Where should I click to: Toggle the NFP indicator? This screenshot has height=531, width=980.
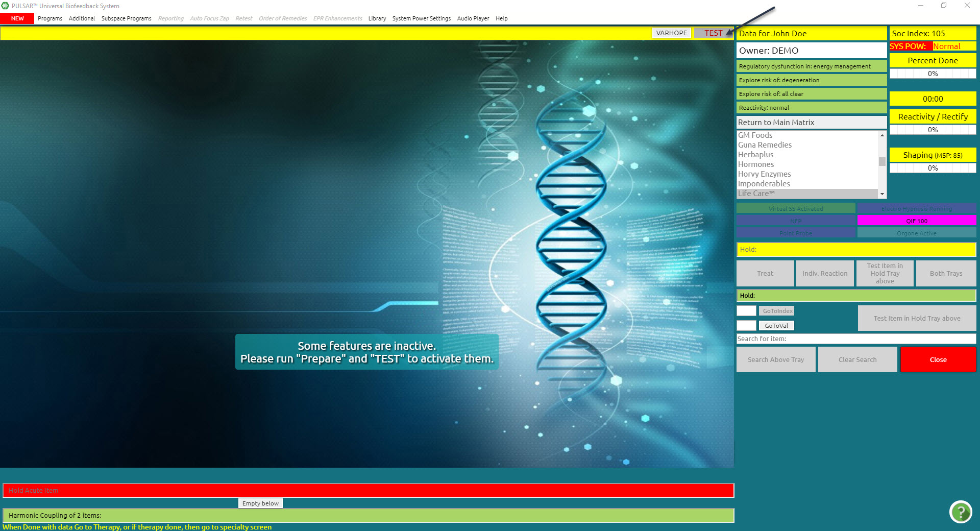pyautogui.click(x=796, y=221)
